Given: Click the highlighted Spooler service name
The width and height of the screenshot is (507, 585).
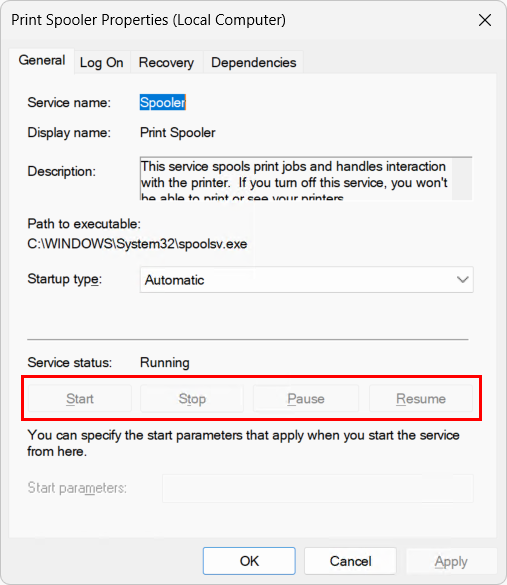Looking at the screenshot, I should click(163, 103).
